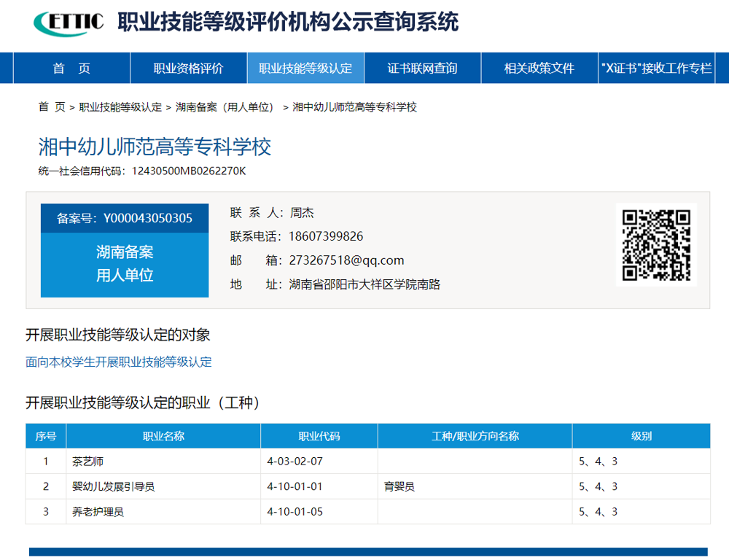Click the email 273267518@qq.com
The image size is (729, 560).
tap(346, 260)
